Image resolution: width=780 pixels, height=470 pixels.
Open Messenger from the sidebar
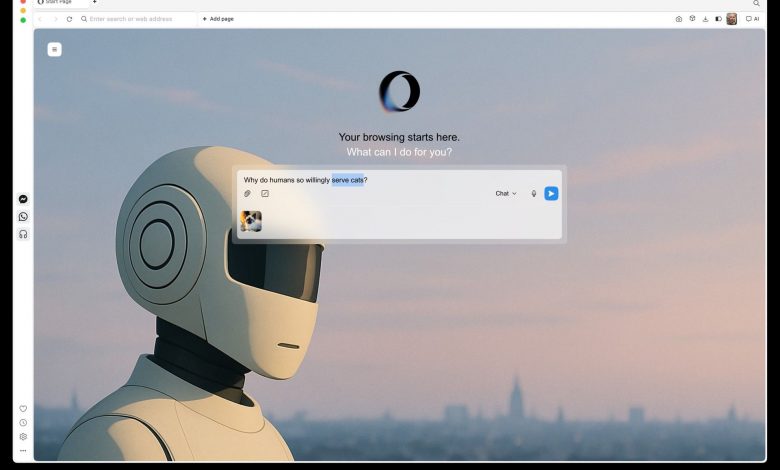point(23,199)
